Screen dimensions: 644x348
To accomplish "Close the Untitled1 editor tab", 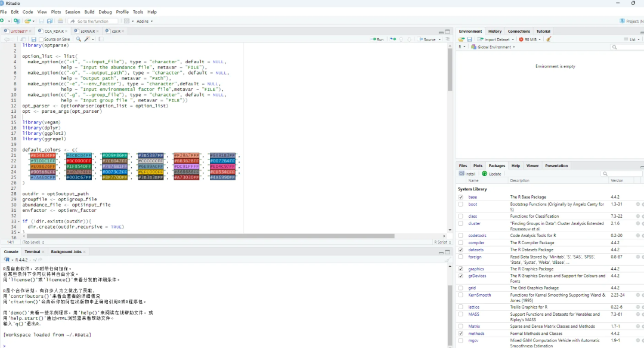I will [x=30, y=31].
